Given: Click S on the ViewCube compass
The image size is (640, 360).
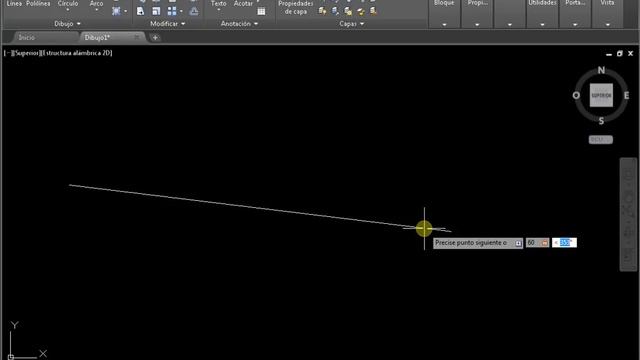Looking at the screenshot, I should pos(601,121).
